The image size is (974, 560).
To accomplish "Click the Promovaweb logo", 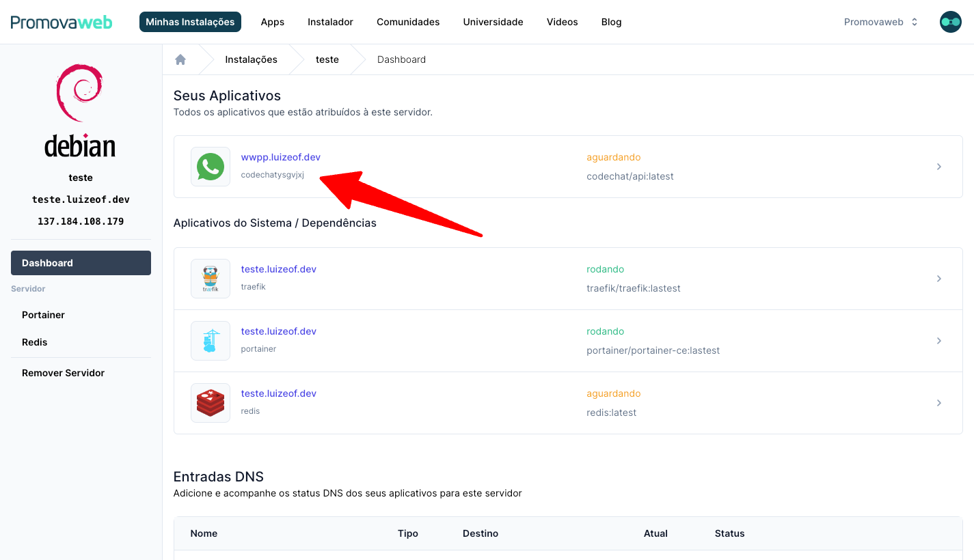I will point(62,22).
